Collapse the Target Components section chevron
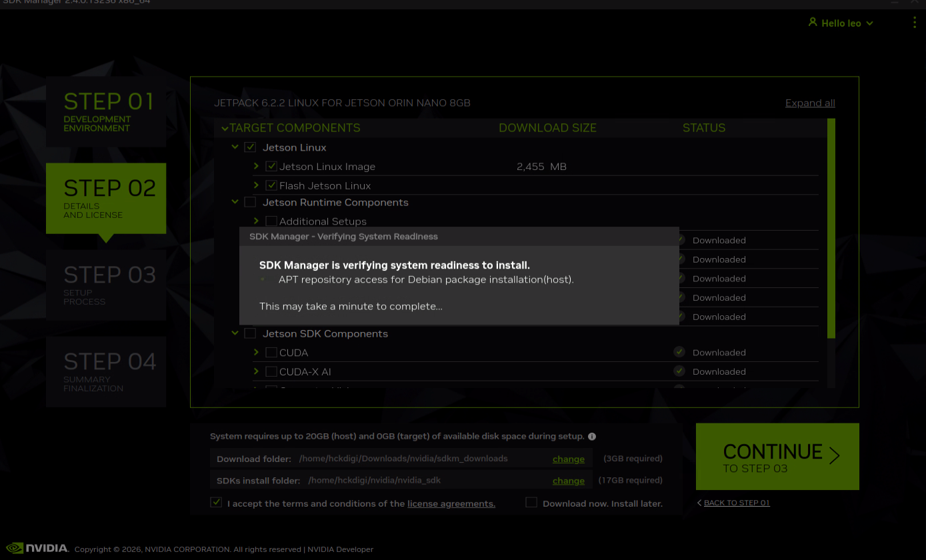The width and height of the screenshot is (926, 560). [225, 129]
